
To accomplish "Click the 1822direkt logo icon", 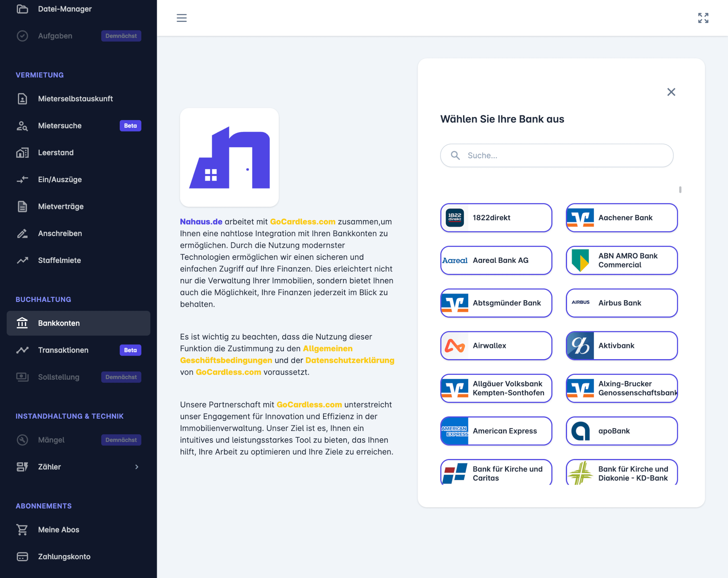I will (x=454, y=218).
